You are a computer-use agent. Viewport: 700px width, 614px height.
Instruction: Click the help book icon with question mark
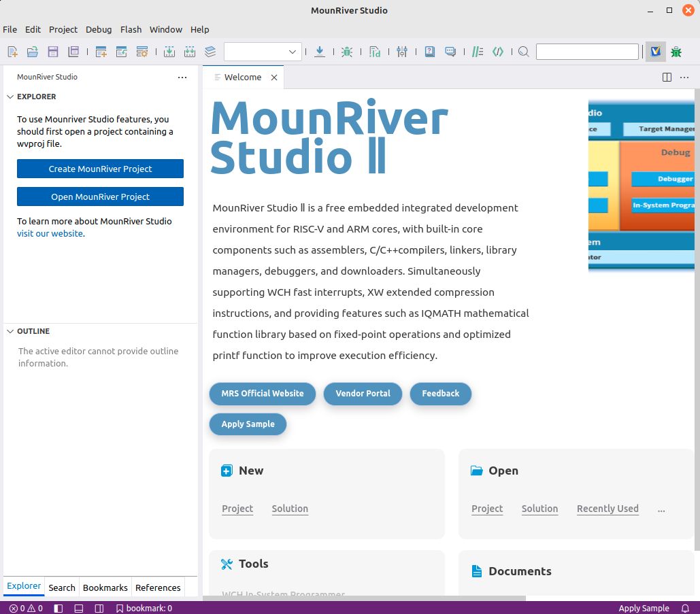coord(429,52)
